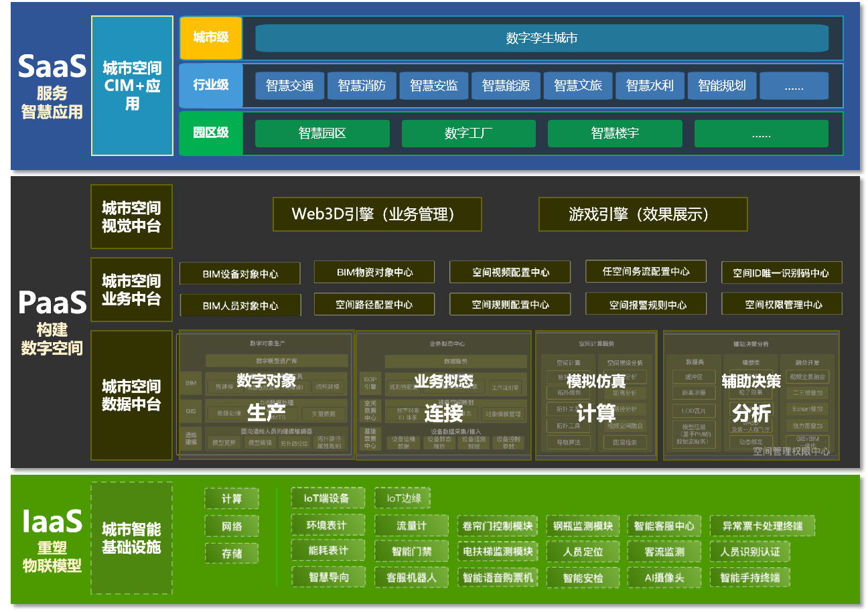The width and height of the screenshot is (868, 612).
Task: Open the 数字工厂 block
Action: point(468,133)
